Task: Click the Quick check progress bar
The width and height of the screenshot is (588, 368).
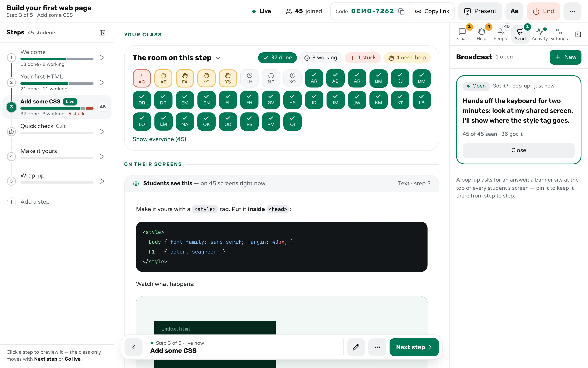Action: coord(57,133)
